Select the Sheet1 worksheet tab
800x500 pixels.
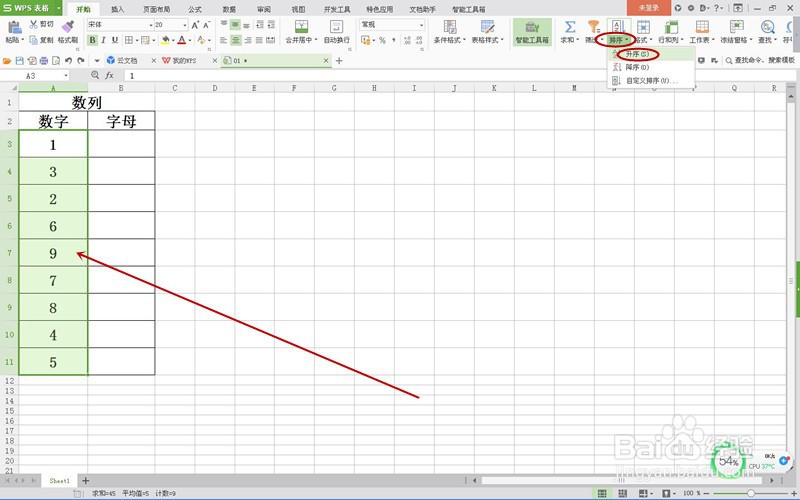pos(59,481)
